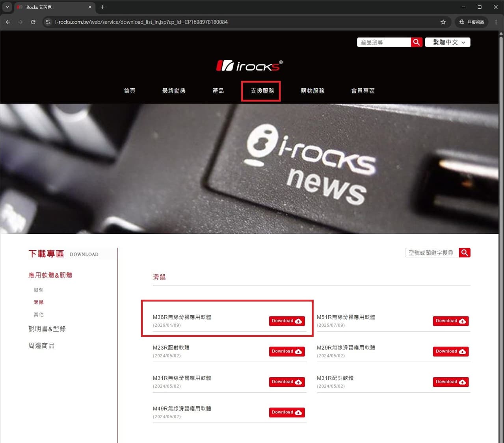This screenshot has width=504, height=443.
Task: Click the (2025/07/09) date text
Action: click(x=331, y=325)
